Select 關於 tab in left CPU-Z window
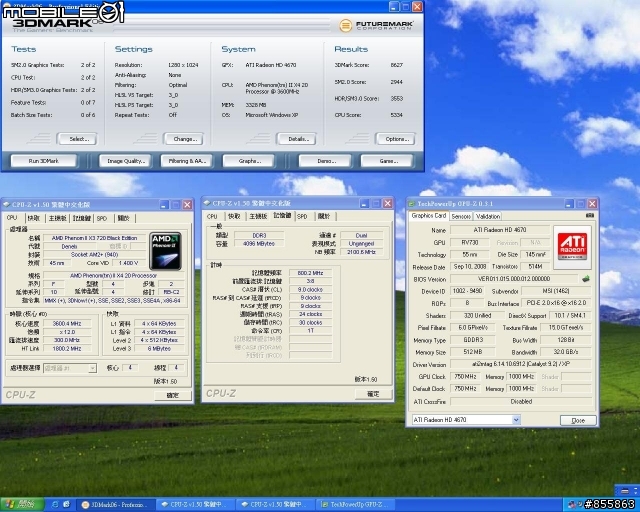The width and height of the screenshot is (640, 512). pyautogui.click(x=124, y=218)
